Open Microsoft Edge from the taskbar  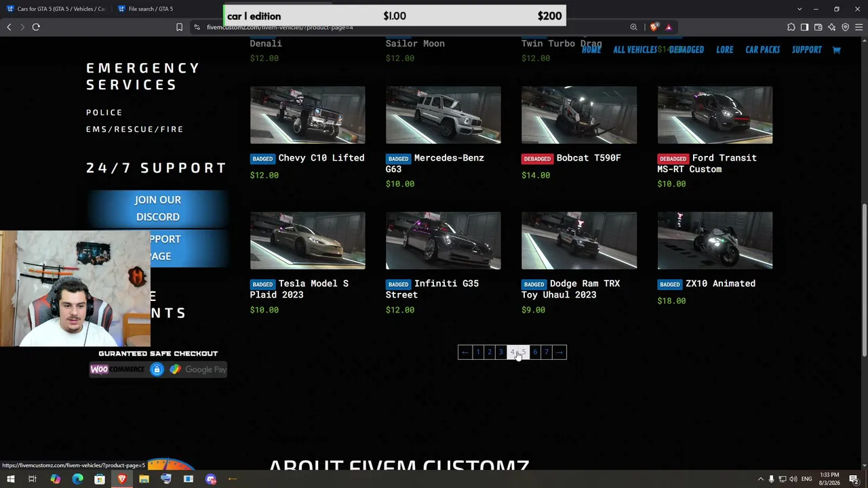(77, 479)
